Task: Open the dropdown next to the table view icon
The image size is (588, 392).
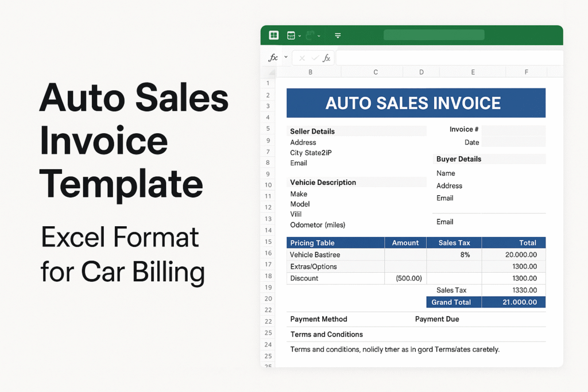Action: [x=300, y=36]
